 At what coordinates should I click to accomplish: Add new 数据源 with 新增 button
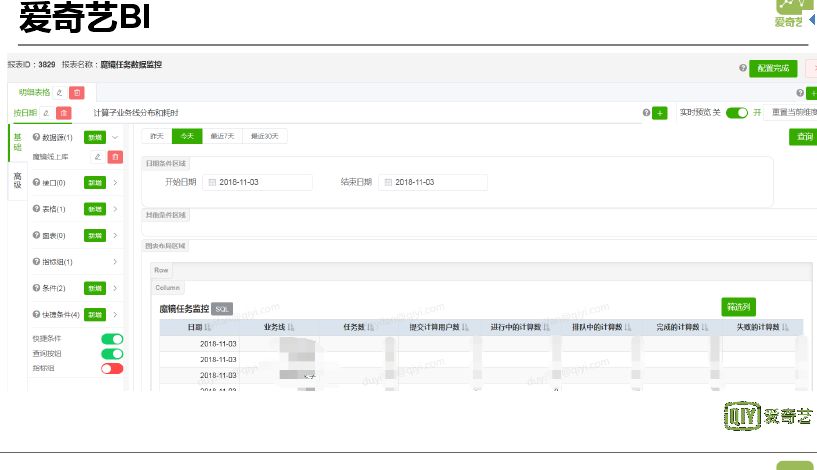coord(95,138)
